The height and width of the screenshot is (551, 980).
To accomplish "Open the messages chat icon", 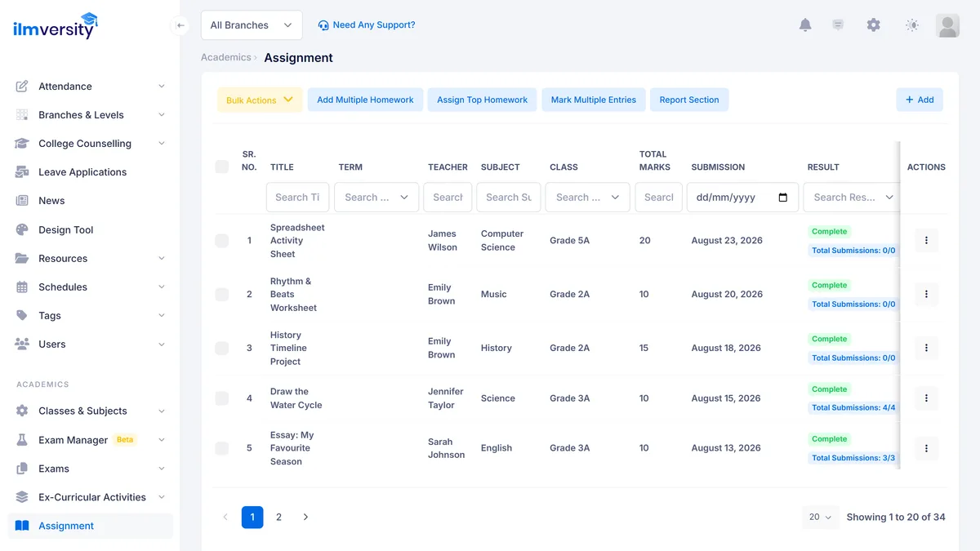I will tap(838, 25).
